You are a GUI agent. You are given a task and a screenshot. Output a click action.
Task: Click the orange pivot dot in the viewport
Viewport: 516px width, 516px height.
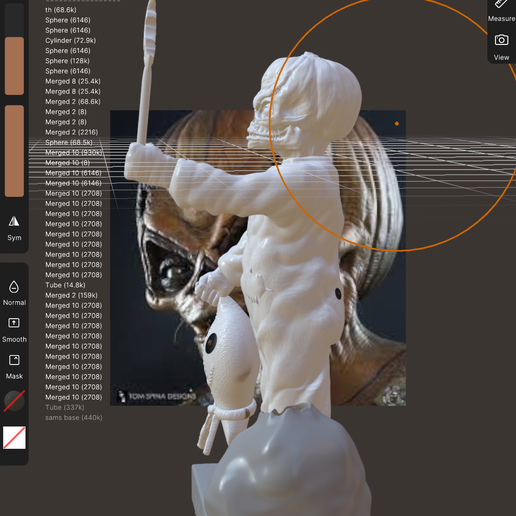pos(397,124)
